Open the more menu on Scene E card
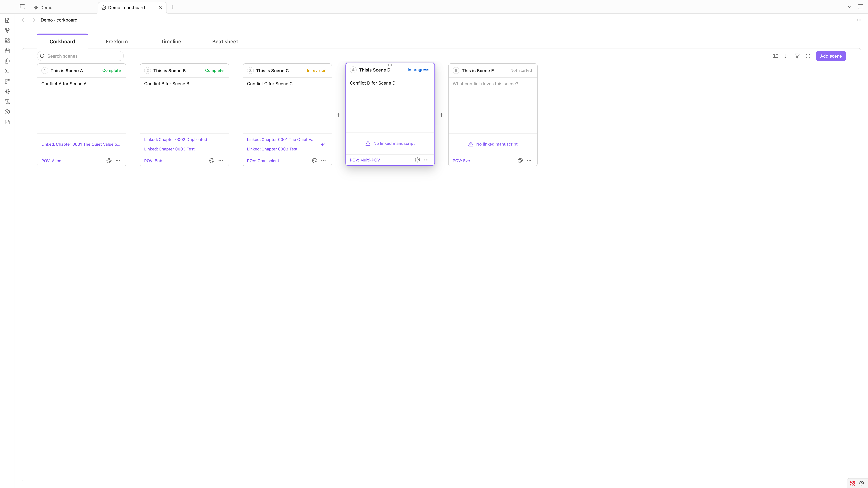Image resolution: width=868 pixels, height=488 pixels. point(529,161)
